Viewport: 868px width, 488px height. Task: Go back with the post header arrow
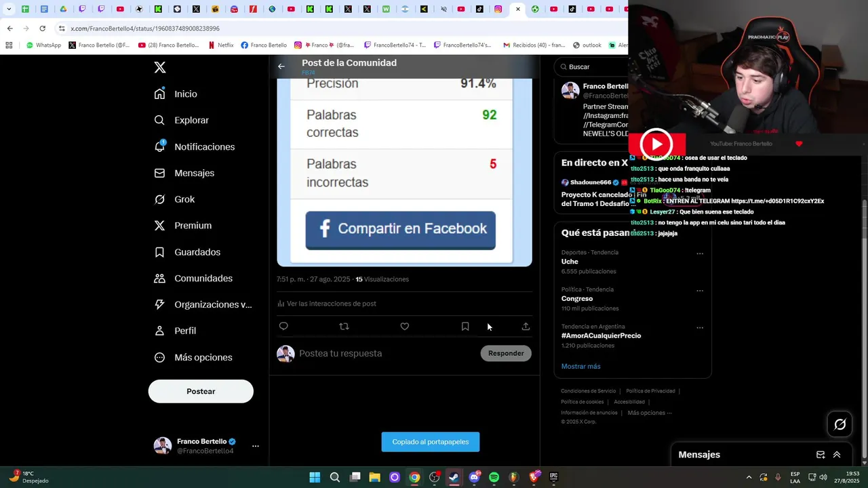click(281, 66)
